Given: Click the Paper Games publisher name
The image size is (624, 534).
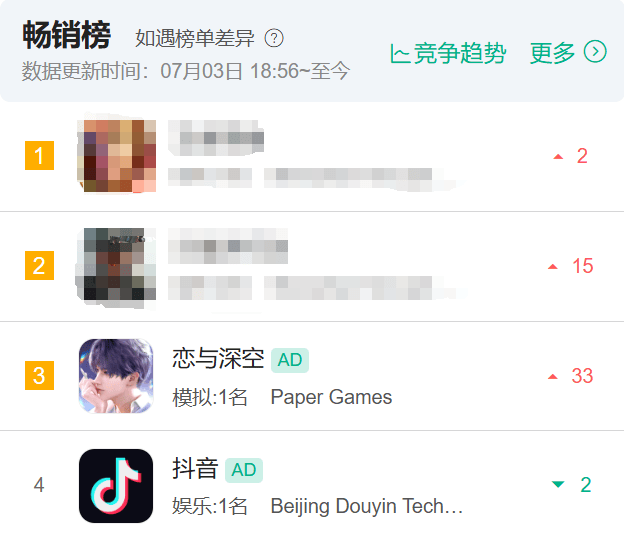Looking at the screenshot, I should coord(331,397).
